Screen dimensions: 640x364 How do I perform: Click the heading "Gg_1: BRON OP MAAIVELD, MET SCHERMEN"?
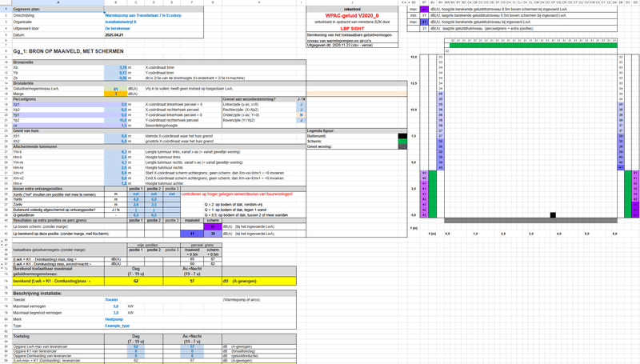click(x=68, y=51)
